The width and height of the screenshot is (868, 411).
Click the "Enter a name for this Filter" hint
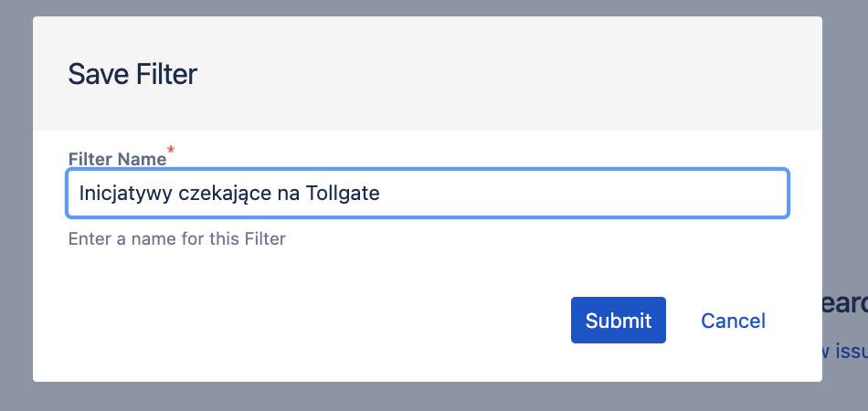176,239
